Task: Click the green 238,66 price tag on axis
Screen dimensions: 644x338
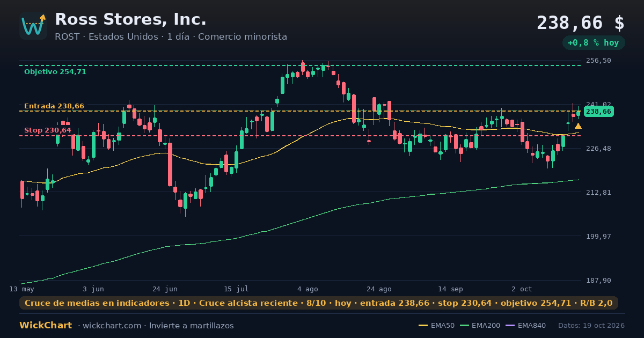Action: 599,112
